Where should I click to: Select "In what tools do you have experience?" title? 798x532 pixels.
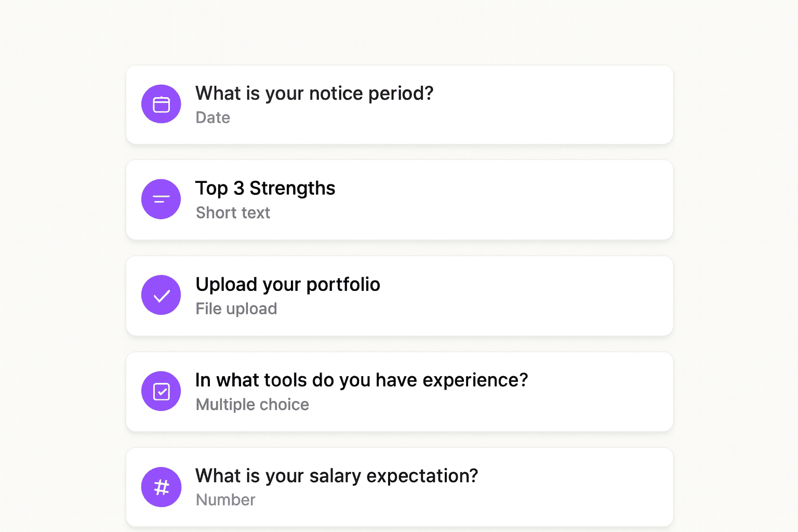362,380
